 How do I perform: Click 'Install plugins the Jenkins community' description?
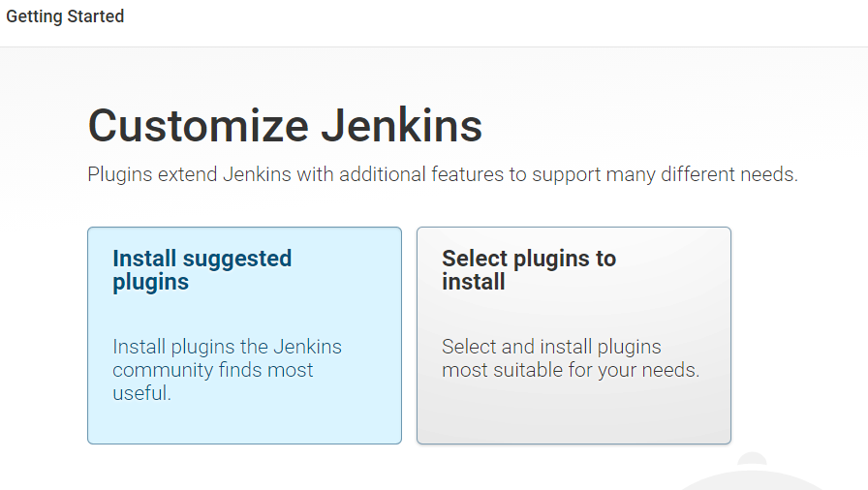[x=227, y=347]
